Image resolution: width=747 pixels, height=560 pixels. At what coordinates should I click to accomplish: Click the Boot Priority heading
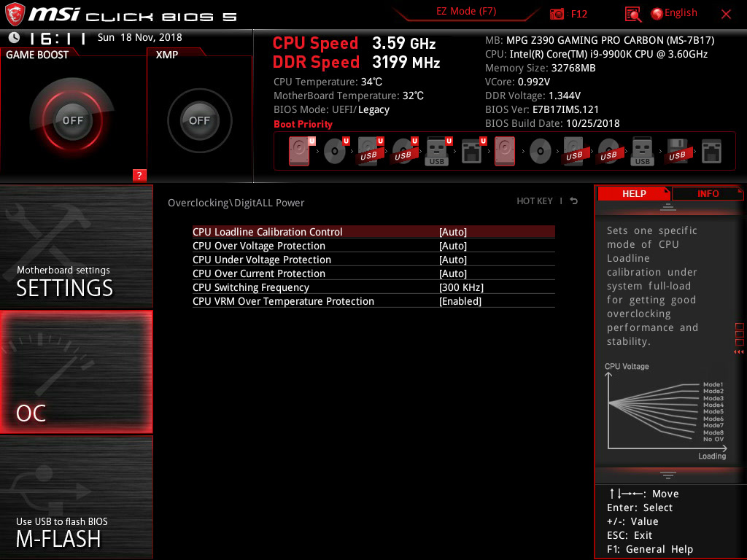(303, 124)
